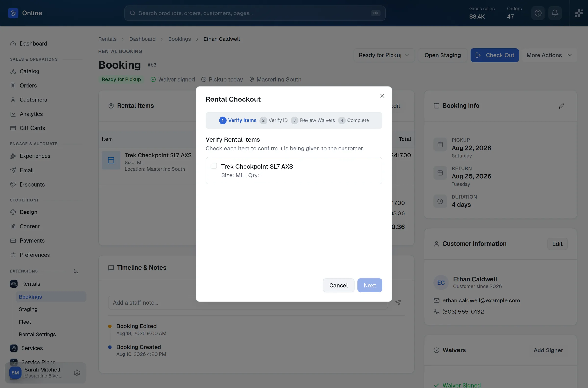Viewport: 588px width, 388px height.
Task: Click the user settings gear icon
Action: pyautogui.click(x=77, y=373)
